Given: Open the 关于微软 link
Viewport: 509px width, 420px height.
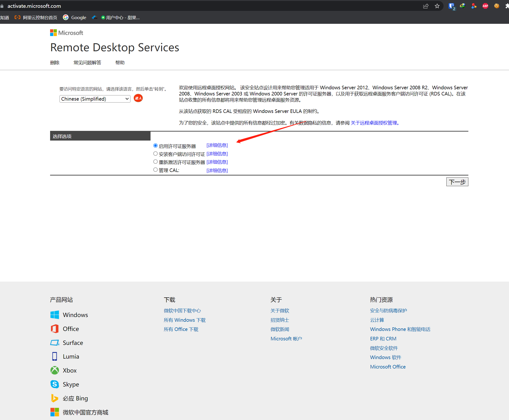Looking at the screenshot, I should click(280, 311).
